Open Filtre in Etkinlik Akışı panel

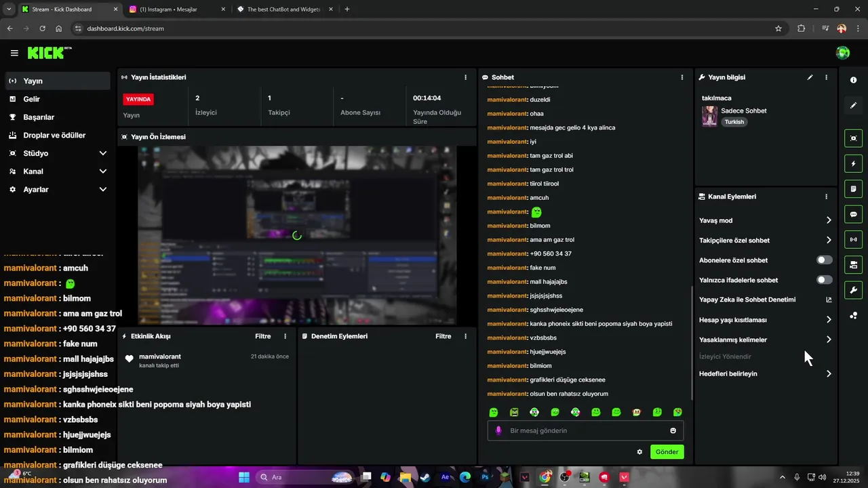coord(262,336)
